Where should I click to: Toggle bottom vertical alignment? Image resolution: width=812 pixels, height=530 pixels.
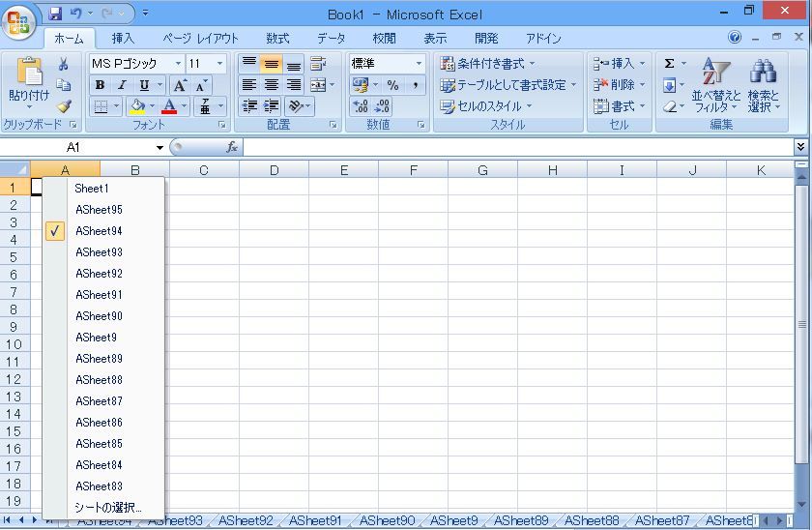pos(294,64)
